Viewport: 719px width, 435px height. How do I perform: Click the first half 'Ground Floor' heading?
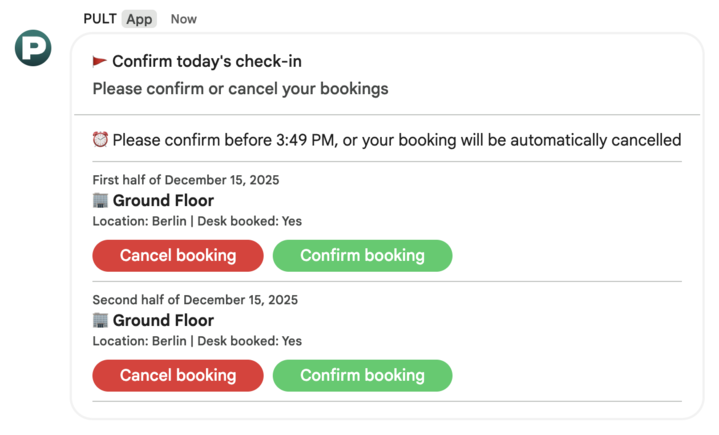[163, 201]
